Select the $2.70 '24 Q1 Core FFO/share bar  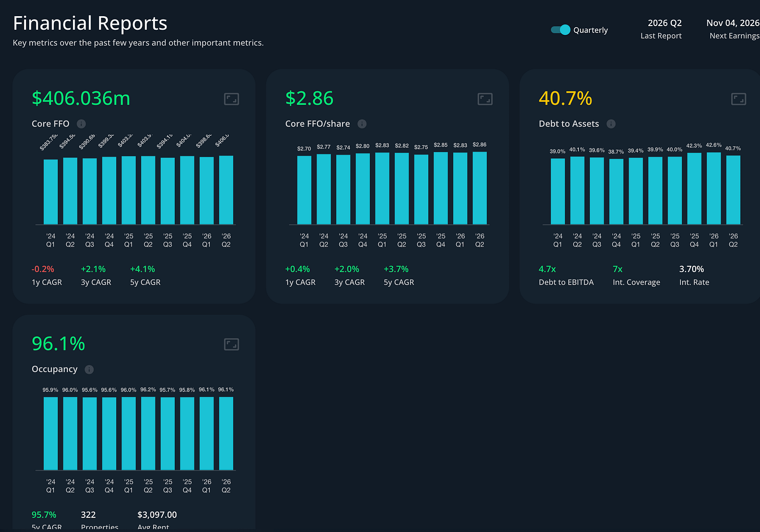pos(304,190)
